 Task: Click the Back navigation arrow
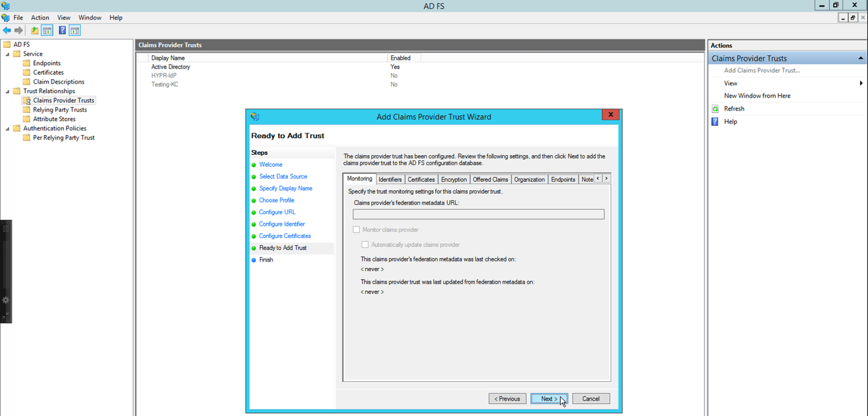[x=7, y=30]
